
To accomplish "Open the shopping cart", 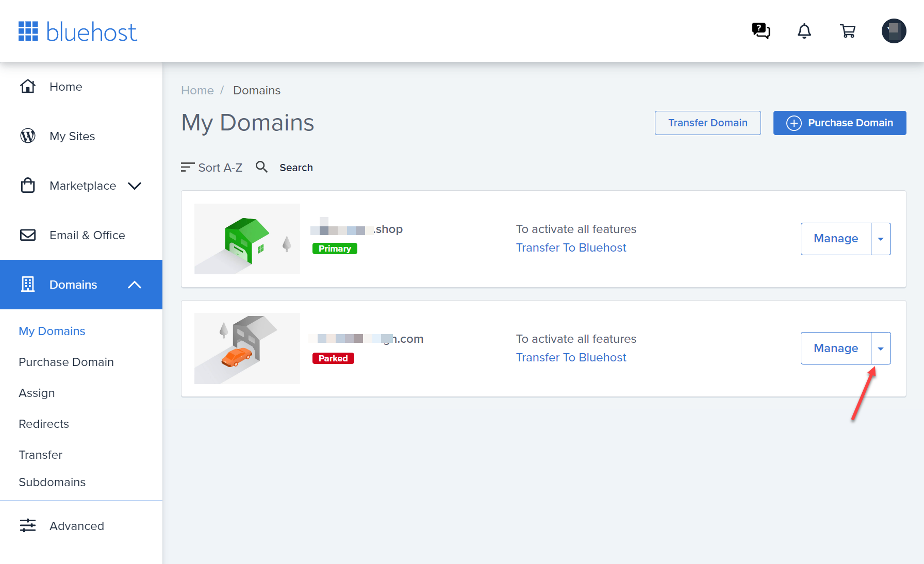I will (848, 31).
